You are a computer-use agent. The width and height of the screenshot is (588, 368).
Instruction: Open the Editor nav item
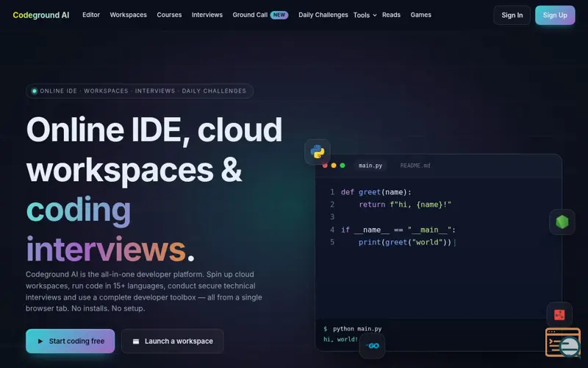click(x=91, y=15)
